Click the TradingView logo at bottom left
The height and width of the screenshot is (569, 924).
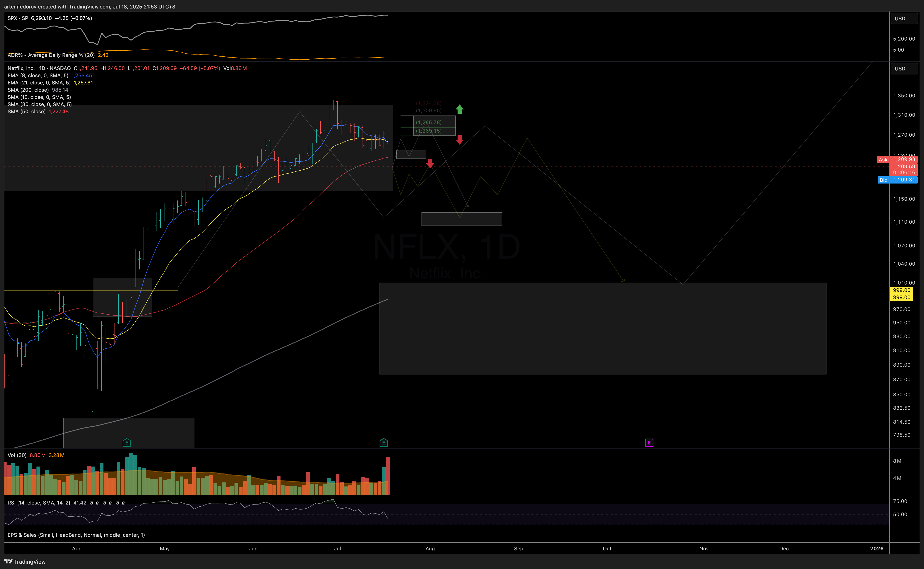[x=25, y=562]
